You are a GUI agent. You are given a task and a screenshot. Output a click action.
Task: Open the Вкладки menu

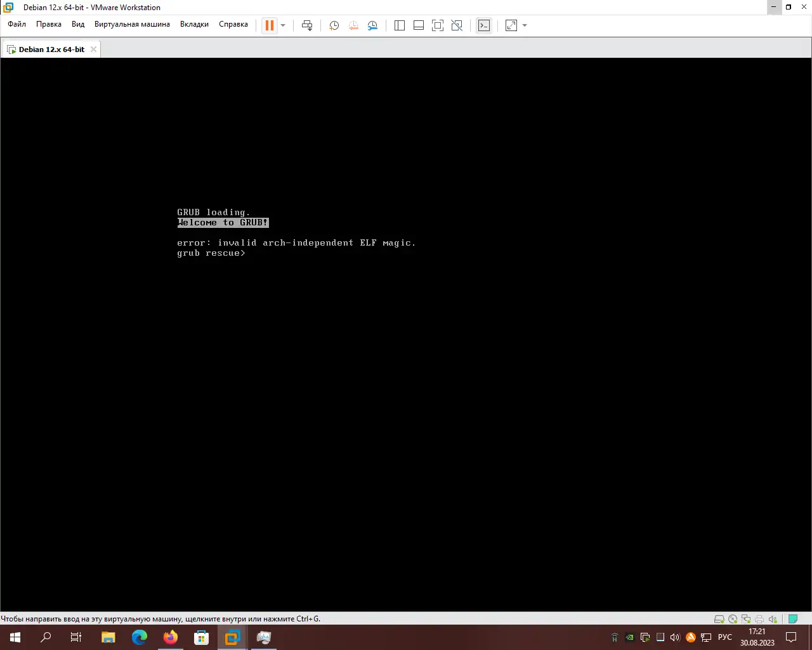click(x=194, y=24)
